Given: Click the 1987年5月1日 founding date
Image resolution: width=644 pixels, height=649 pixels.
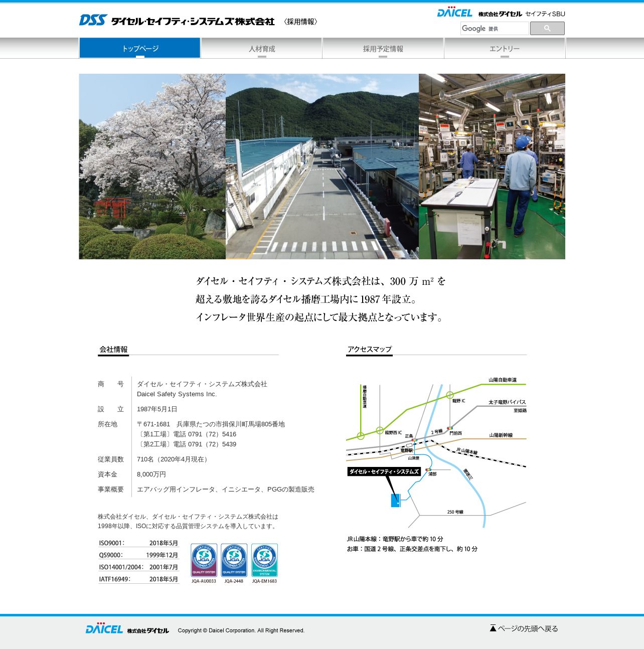Looking at the screenshot, I should point(157,409).
